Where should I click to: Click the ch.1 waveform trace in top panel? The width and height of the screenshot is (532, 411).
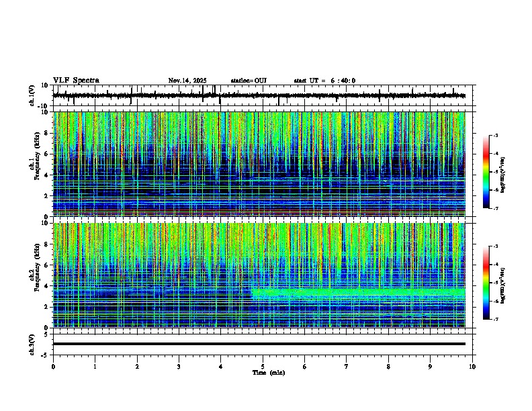tap(259, 95)
